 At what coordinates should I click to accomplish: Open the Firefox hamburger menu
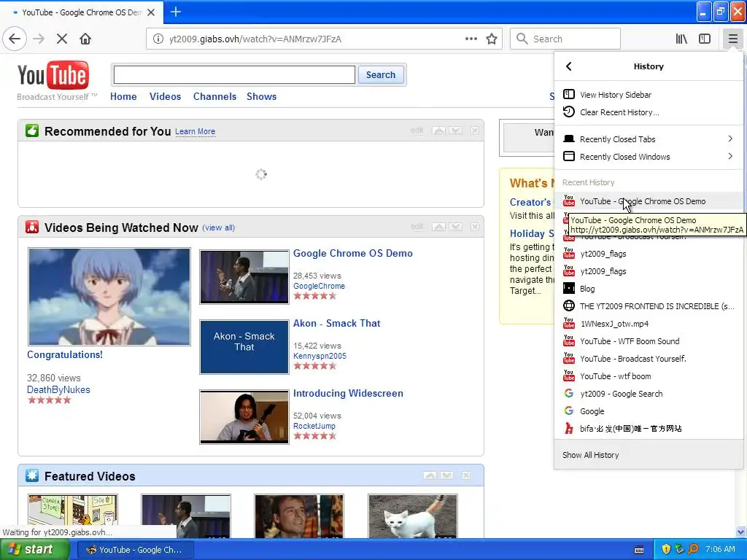pyautogui.click(x=732, y=39)
